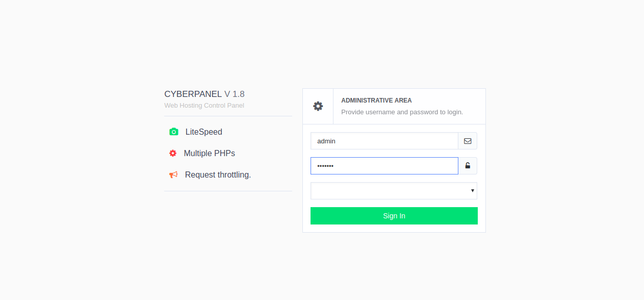Screen dimensions: 644x300
Task: Focus the username field containing admin
Action: (x=384, y=141)
